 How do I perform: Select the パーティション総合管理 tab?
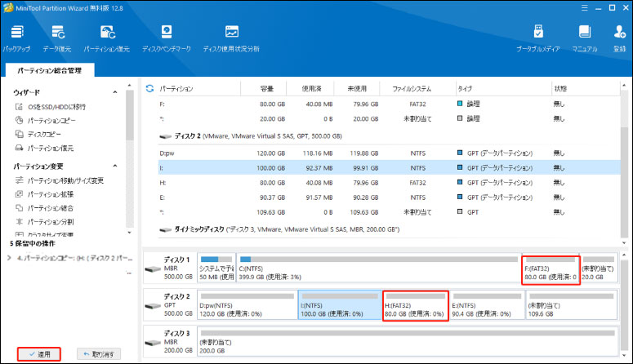(x=50, y=70)
